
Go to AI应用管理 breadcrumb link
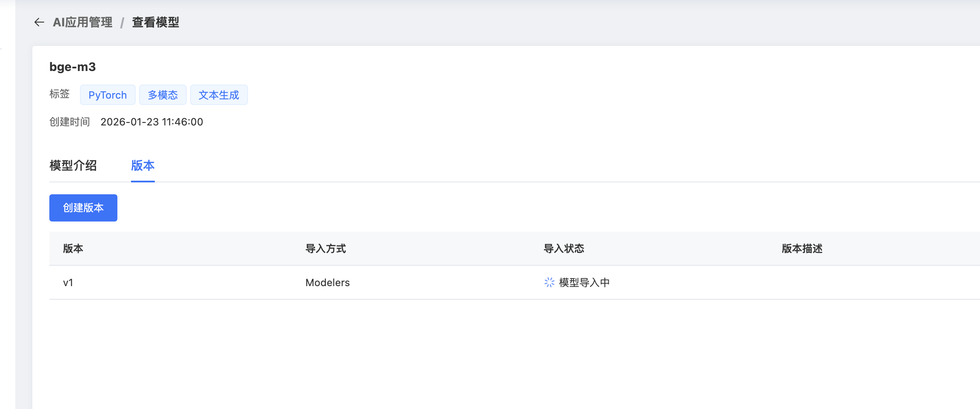click(x=83, y=22)
